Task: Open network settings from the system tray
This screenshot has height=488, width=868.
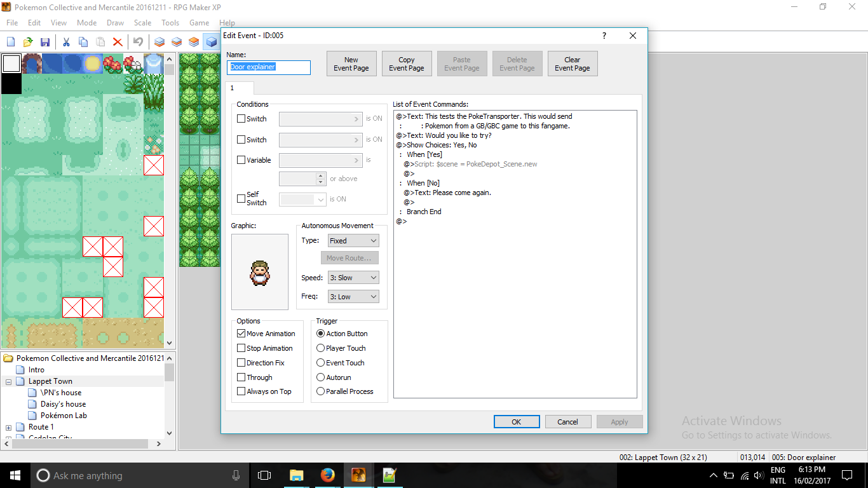Action: point(744,476)
